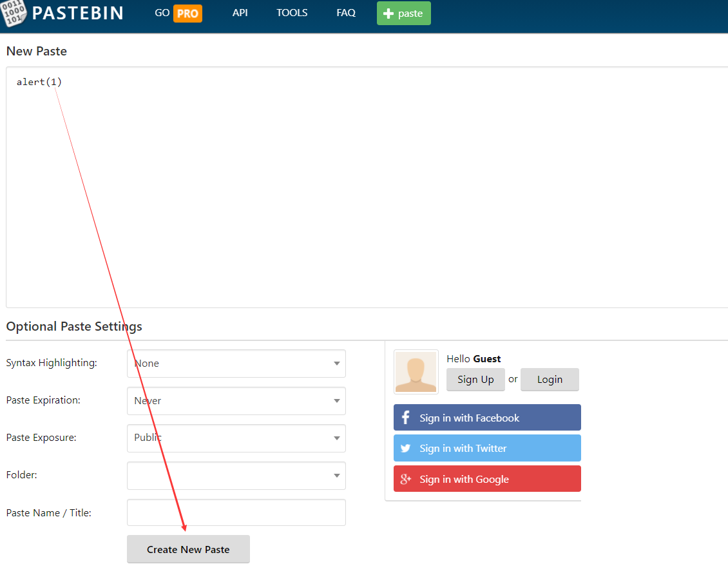The height and width of the screenshot is (564, 728).
Task: Click the Twitter bird icon
Action: [405, 449]
